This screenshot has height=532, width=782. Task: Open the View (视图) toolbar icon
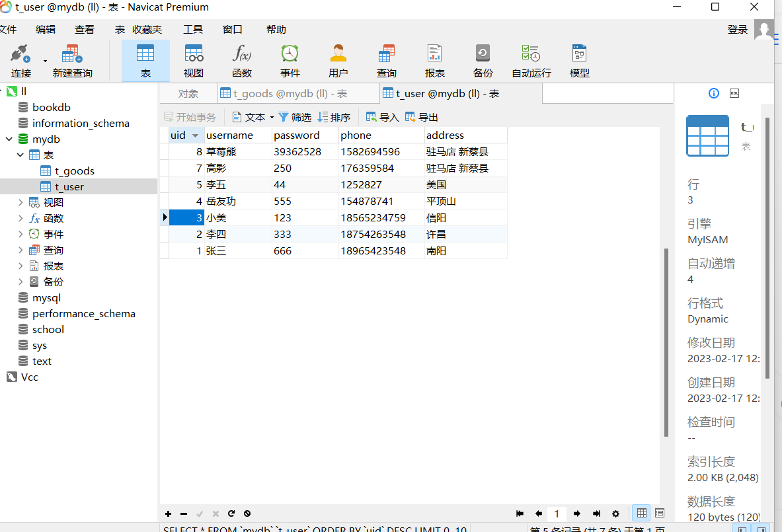[194, 61]
